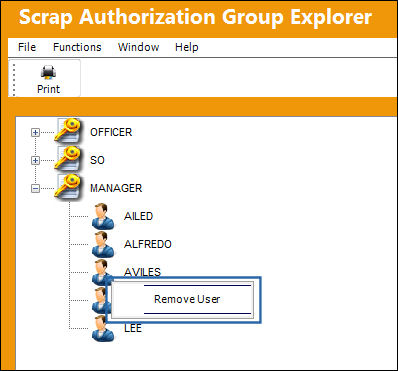Click the AILED user icon
398x371 pixels.
(x=103, y=216)
